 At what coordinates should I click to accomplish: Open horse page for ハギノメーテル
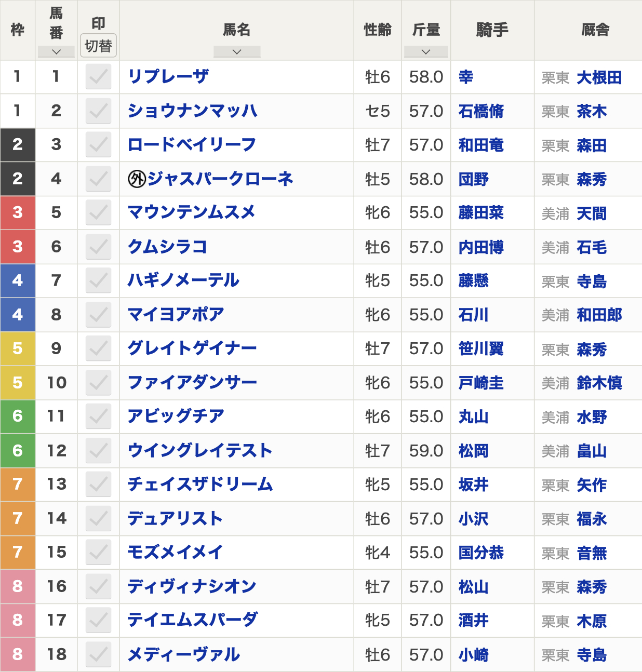pos(184,281)
